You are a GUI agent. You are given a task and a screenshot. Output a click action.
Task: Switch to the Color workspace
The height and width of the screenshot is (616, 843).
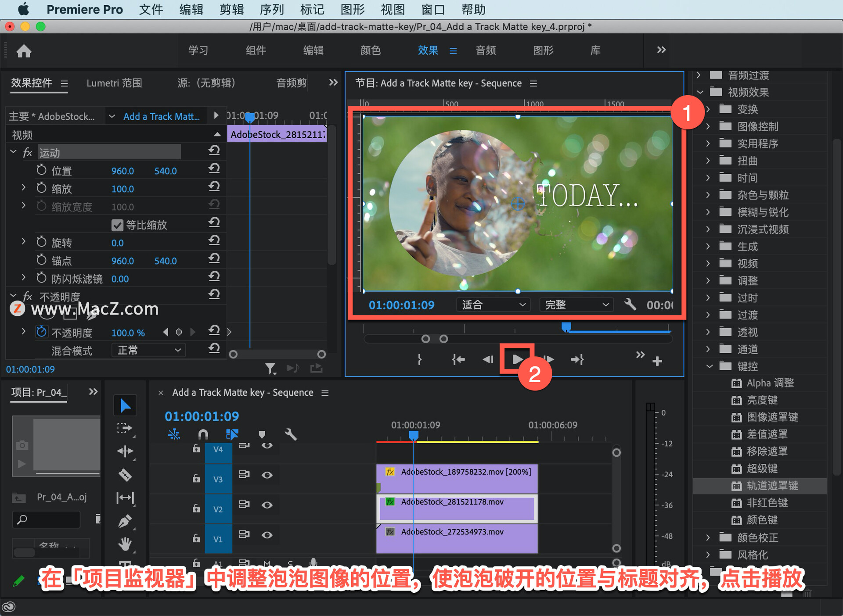(370, 50)
